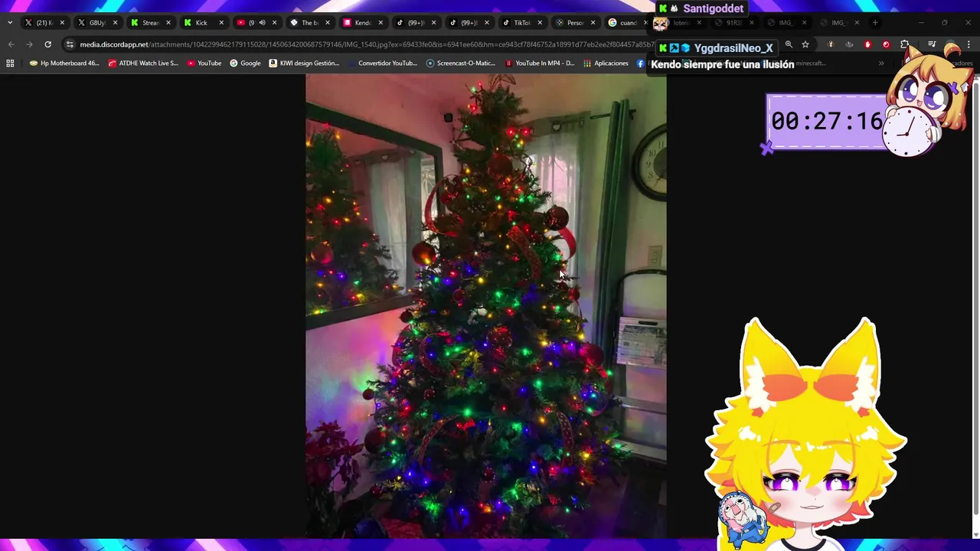Image resolution: width=980 pixels, height=551 pixels.
Task: Open the tab search dropdown arrow
Action: click(10, 23)
